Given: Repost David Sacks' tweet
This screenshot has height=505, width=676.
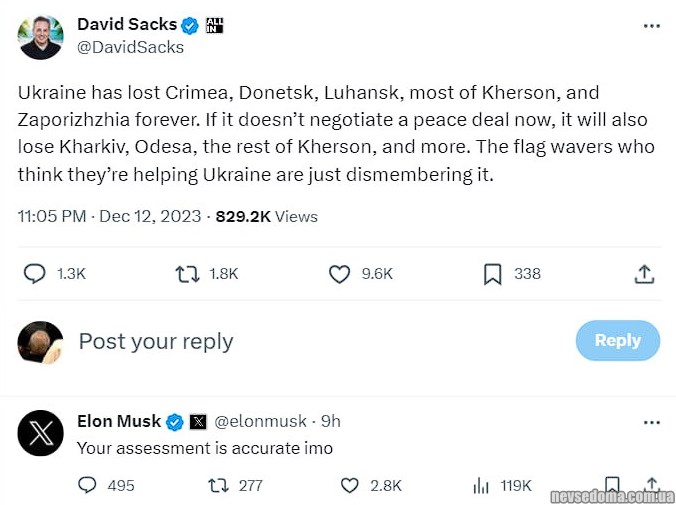Looking at the screenshot, I should (187, 274).
